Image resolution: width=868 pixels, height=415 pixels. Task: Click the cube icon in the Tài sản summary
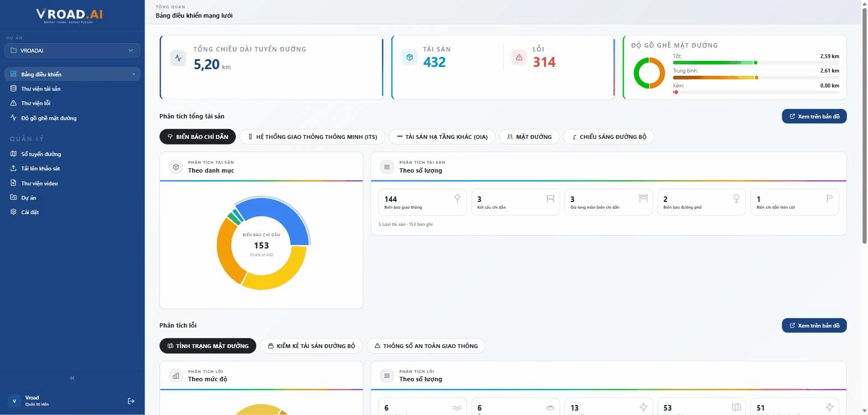click(409, 57)
